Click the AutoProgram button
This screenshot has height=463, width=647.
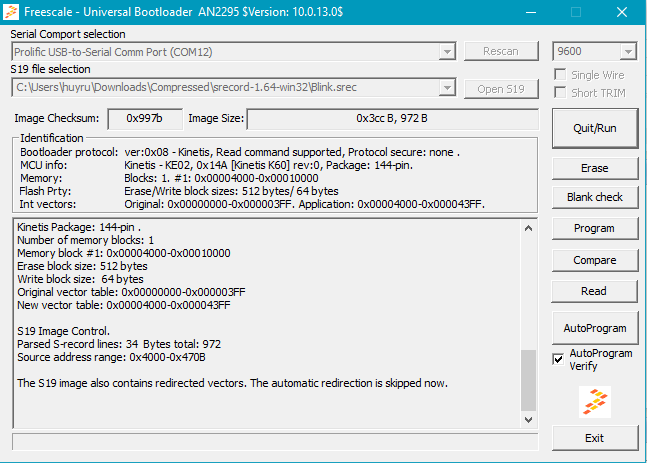coord(595,328)
